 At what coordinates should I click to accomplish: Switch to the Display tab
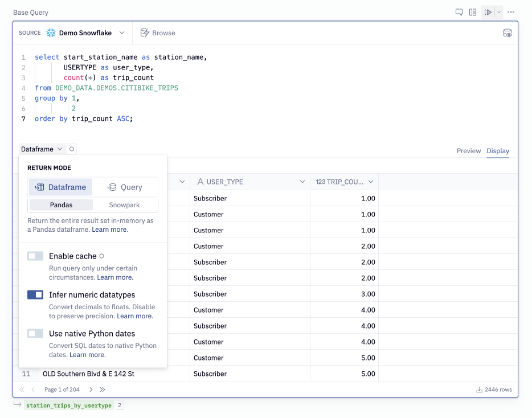click(498, 151)
